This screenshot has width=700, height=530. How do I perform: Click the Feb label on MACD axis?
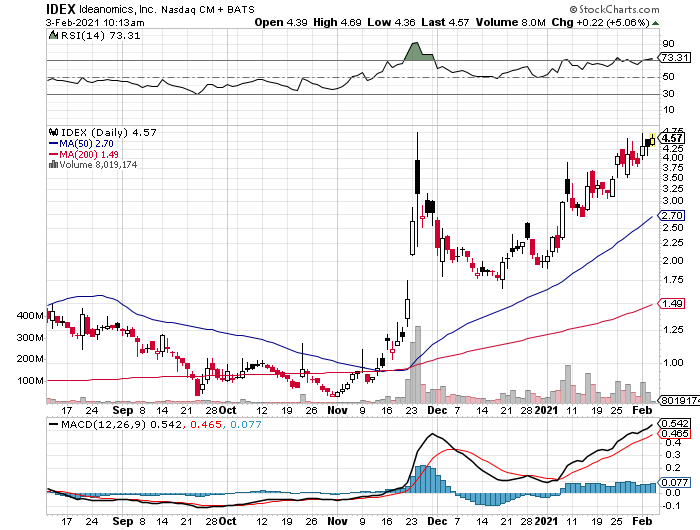[643, 521]
